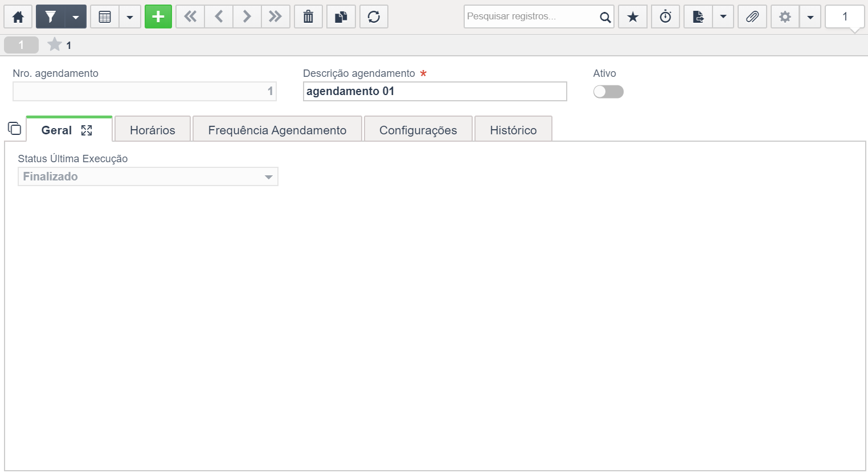Open the stopwatch timer tool
The image size is (868, 473).
coord(665,17)
